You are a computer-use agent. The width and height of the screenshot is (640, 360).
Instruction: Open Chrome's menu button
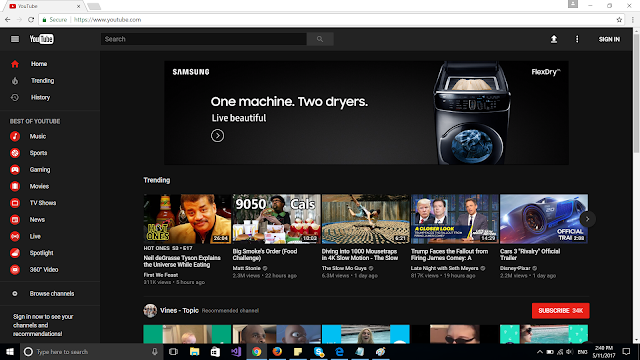[x=633, y=20]
